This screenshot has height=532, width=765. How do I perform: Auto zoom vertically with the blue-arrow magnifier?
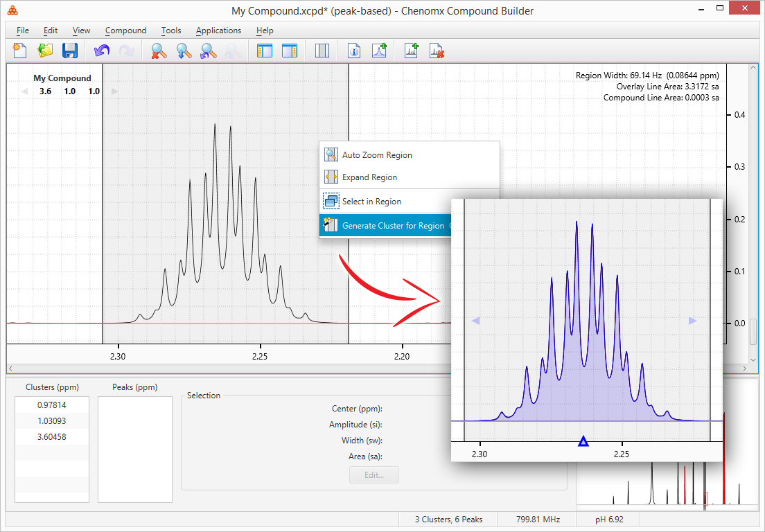coord(184,51)
